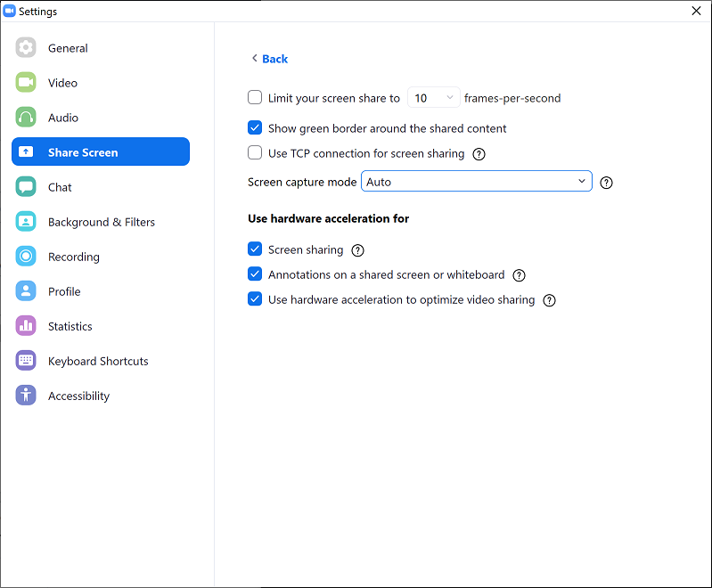
Task: Go Back to previous settings page
Action: (x=269, y=59)
